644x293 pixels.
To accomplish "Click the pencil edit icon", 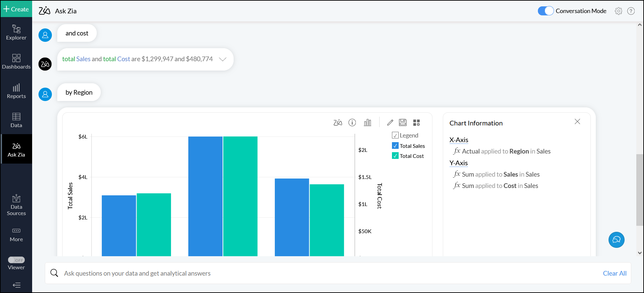I will [x=390, y=123].
